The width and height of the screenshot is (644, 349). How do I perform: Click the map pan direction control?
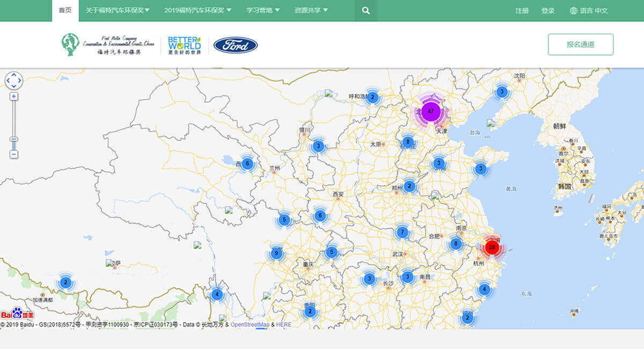(14, 81)
